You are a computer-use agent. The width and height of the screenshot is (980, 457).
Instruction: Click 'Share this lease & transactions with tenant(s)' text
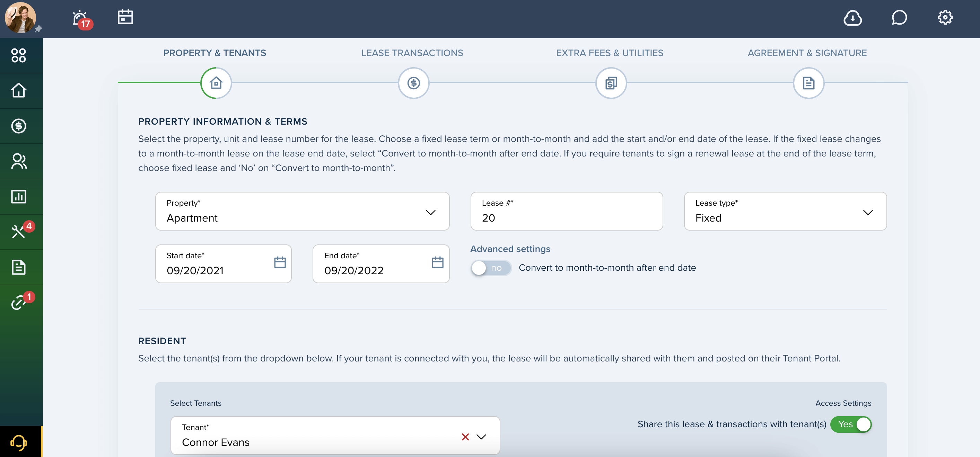click(732, 424)
